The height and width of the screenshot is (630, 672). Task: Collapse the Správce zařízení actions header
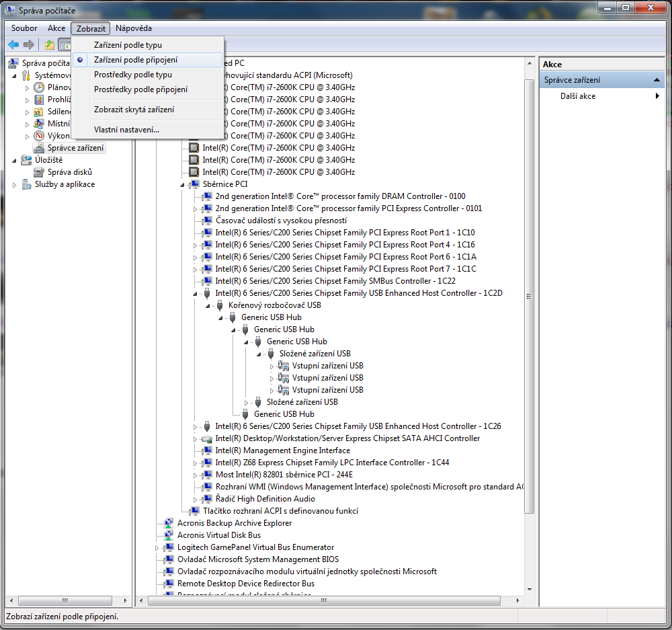658,80
